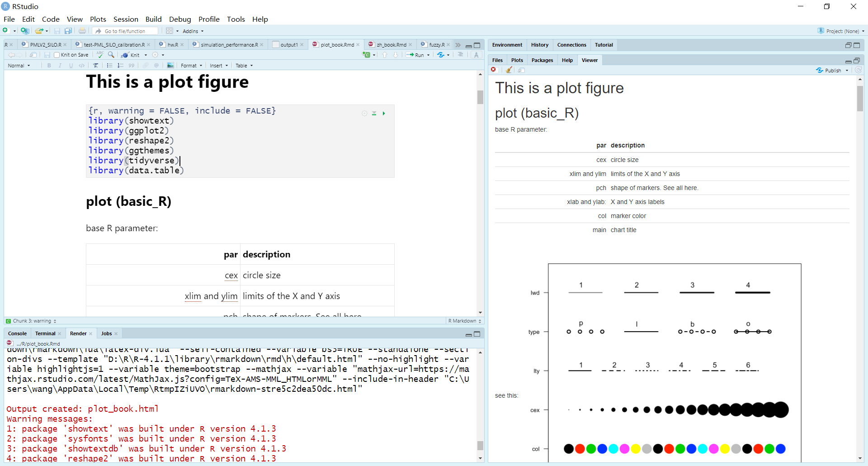
Task: Click the Run button in editor toolbar
Action: 415,55
